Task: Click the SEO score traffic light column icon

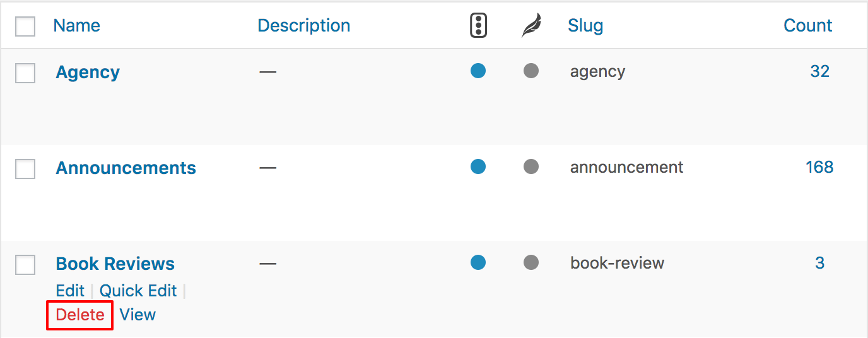Action: [x=479, y=26]
